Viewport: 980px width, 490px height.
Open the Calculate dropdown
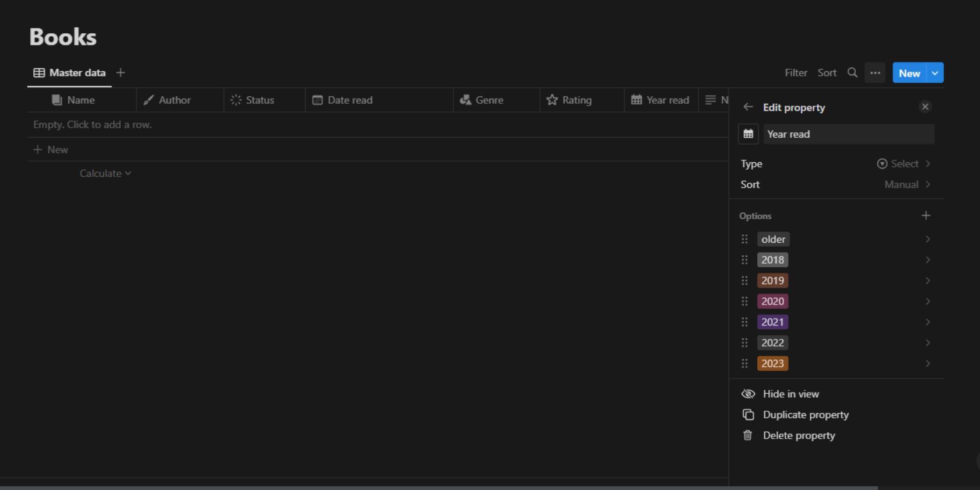click(x=106, y=174)
